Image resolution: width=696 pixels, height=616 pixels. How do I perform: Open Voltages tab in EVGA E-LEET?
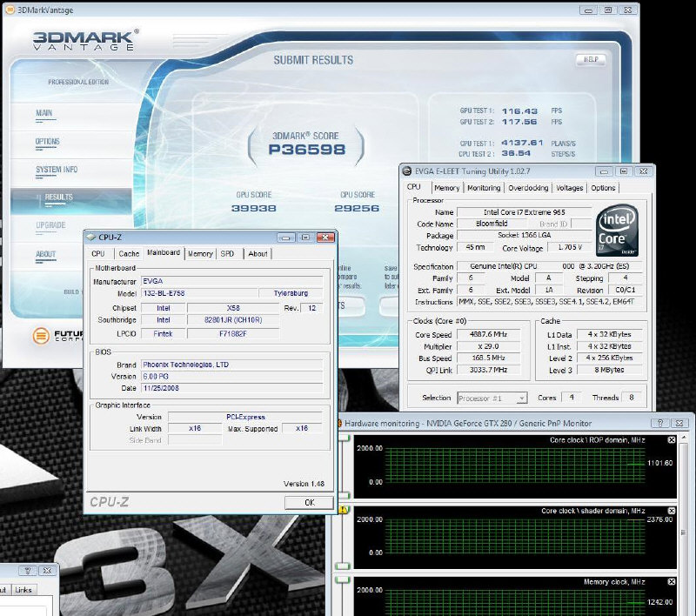tap(570, 188)
